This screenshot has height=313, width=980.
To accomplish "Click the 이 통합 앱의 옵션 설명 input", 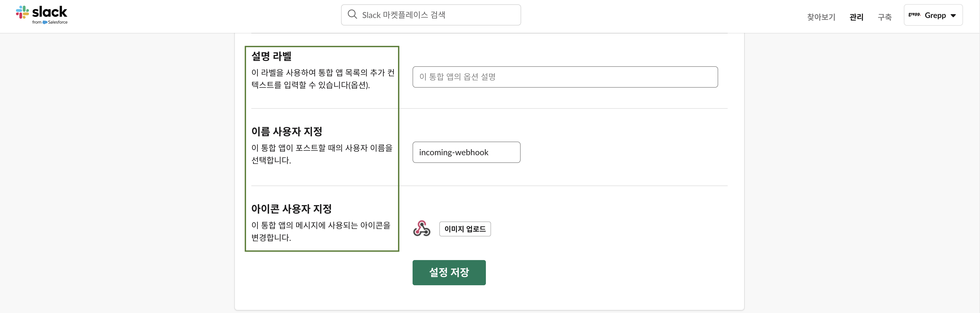I will click(565, 77).
